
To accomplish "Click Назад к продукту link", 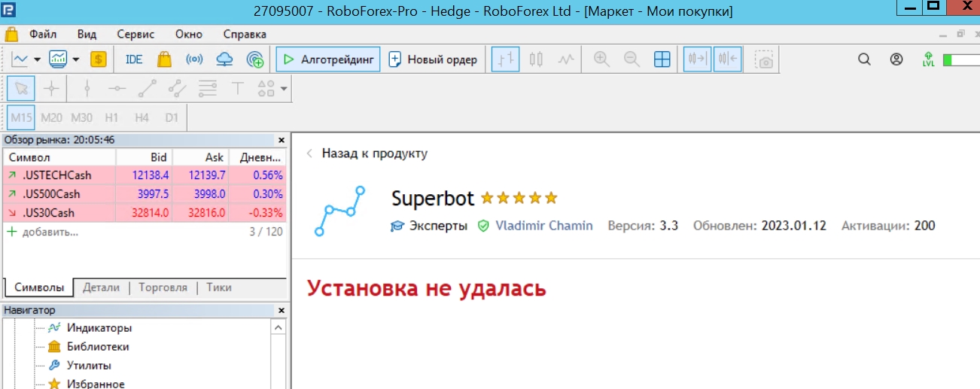I will coord(374,153).
